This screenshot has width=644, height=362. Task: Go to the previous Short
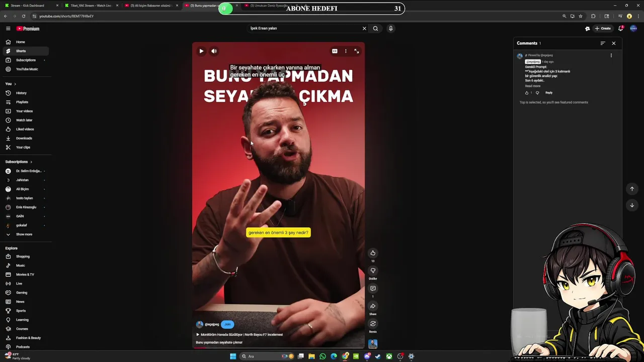pos(632,189)
